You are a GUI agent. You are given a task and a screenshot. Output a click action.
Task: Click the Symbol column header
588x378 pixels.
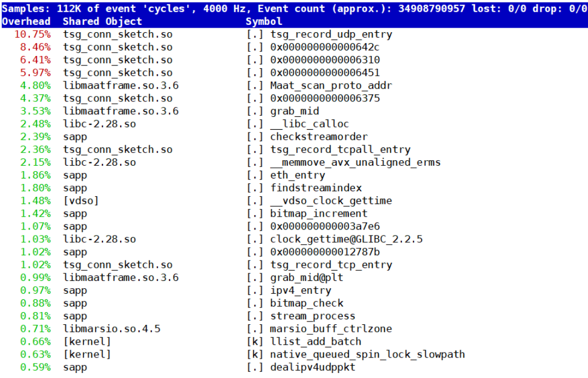click(264, 22)
